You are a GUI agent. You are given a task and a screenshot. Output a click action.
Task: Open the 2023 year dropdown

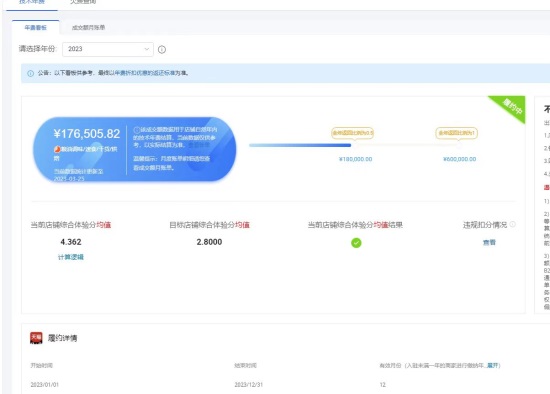[108, 49]
